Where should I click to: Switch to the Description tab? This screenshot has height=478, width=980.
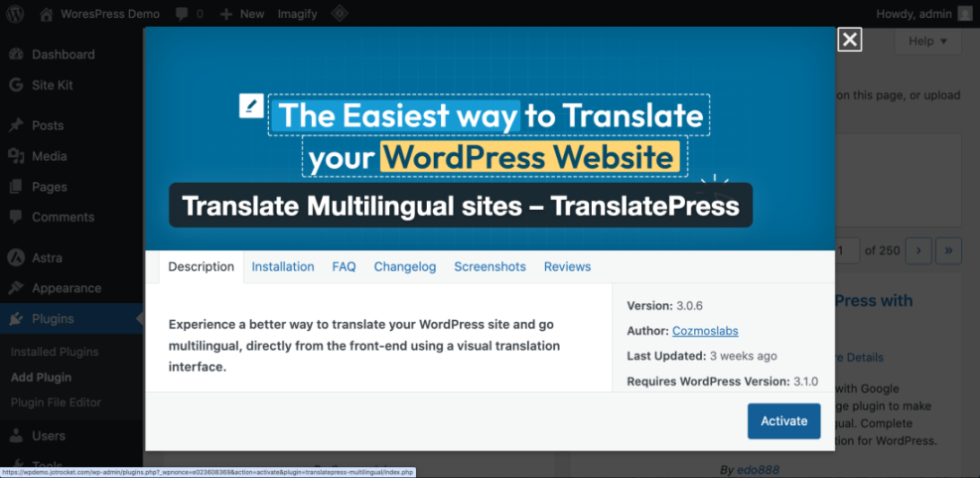coord(202,266)
